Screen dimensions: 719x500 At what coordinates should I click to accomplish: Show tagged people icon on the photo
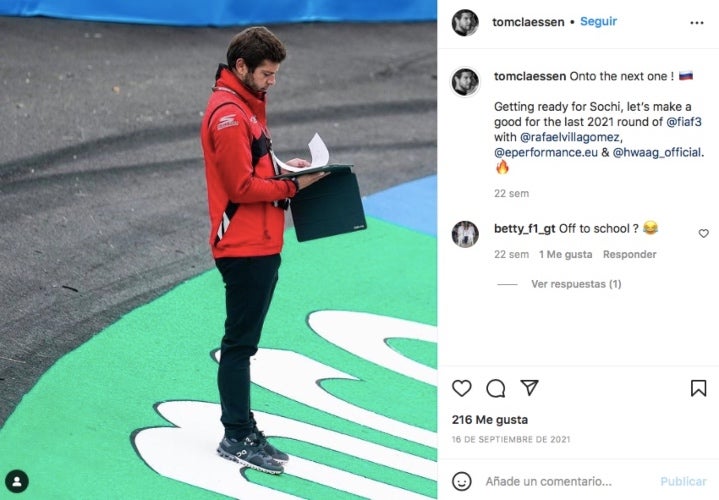(x=17, y=482)
